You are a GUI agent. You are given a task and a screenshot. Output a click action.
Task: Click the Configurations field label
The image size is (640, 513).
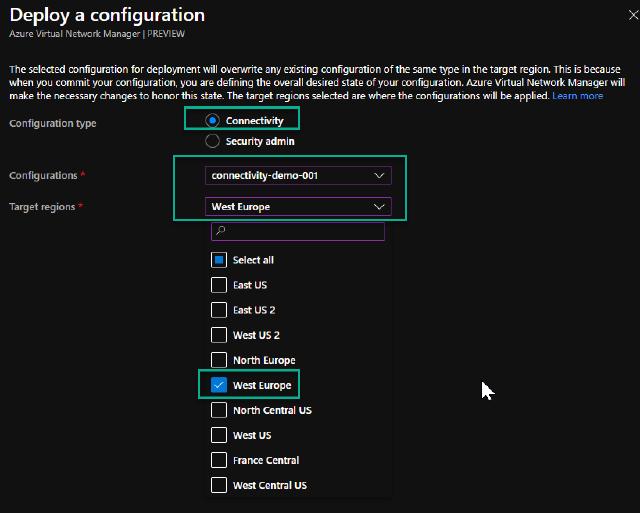tap(44, 176)
